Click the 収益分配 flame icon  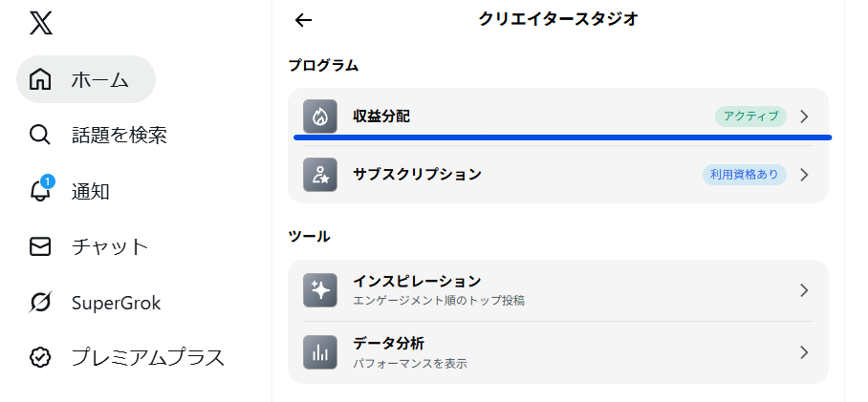pyautogui.click(x=320, y=116)
